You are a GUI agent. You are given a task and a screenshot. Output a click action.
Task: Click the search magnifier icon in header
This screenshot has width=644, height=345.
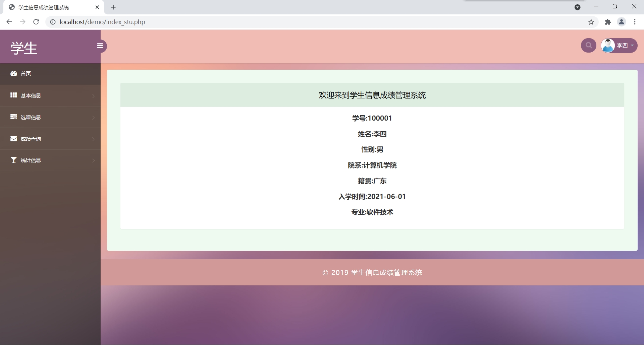tap(588, 46)
